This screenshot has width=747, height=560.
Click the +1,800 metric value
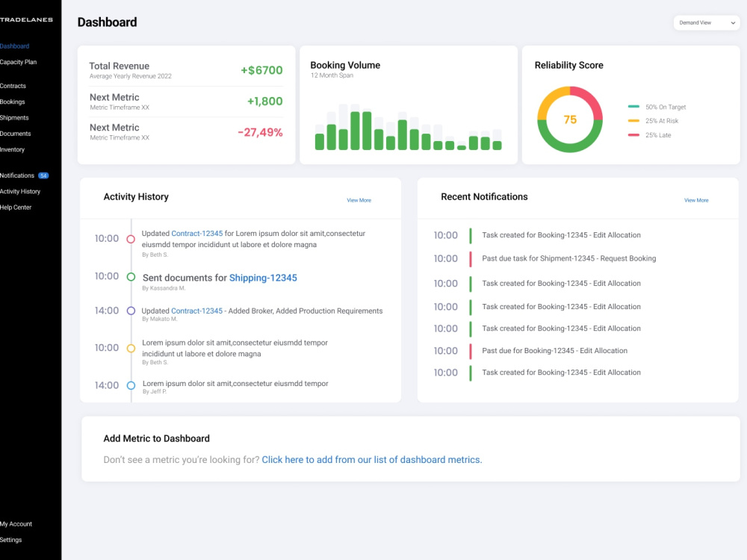pyautogui.click(x=265, y=102)
